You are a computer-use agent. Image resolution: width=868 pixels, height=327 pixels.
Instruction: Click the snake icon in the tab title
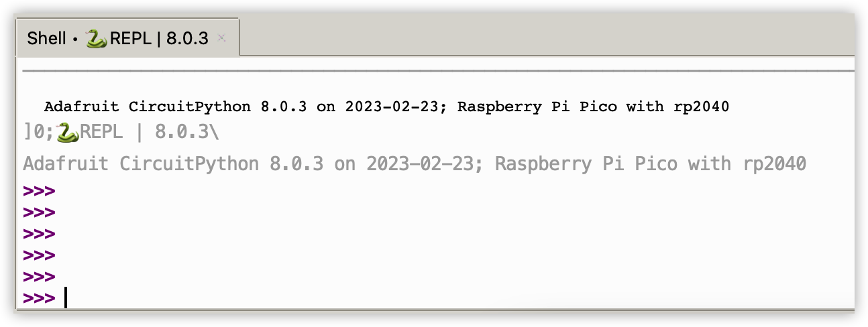97,38
